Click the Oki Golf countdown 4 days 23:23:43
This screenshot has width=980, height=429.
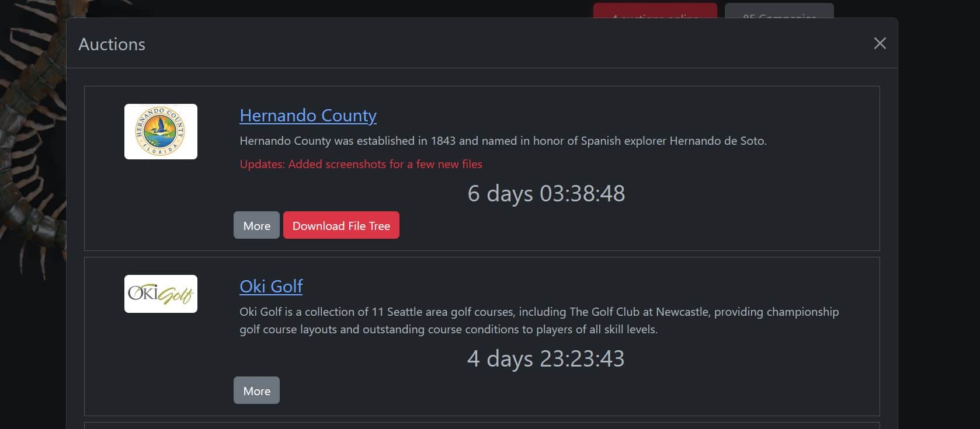[x=545, y=358]
